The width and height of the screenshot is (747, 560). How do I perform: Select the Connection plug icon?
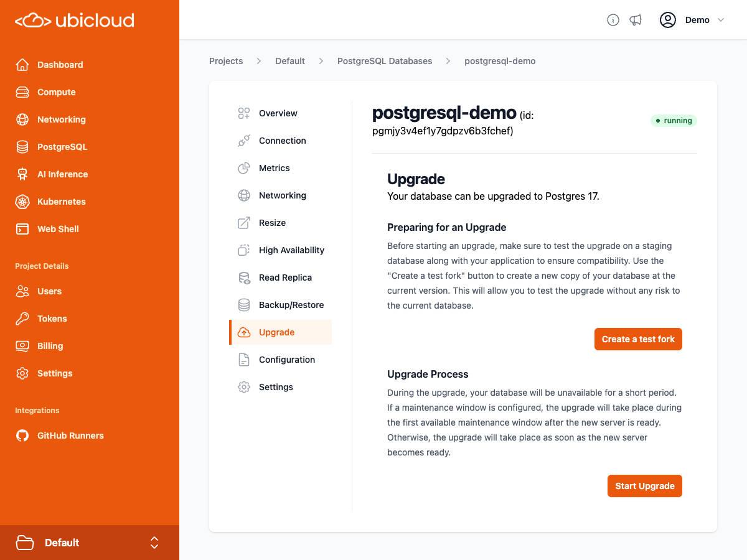tap(244, 141)
